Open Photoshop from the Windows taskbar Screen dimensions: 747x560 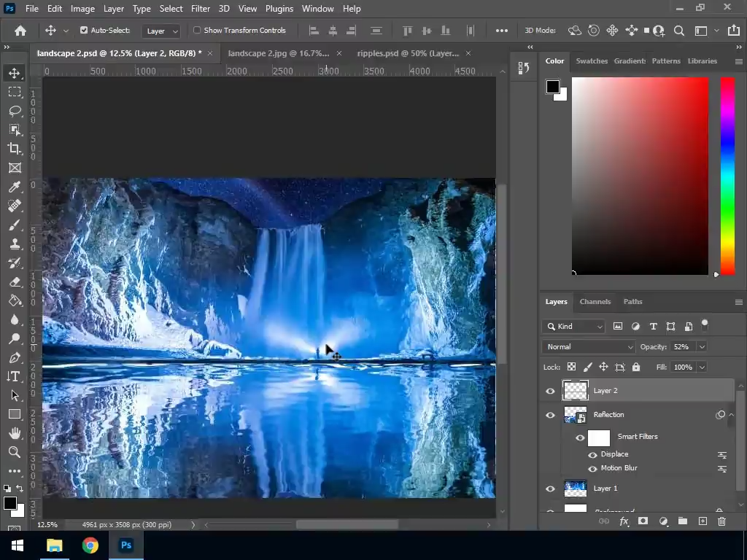(125, 545)
